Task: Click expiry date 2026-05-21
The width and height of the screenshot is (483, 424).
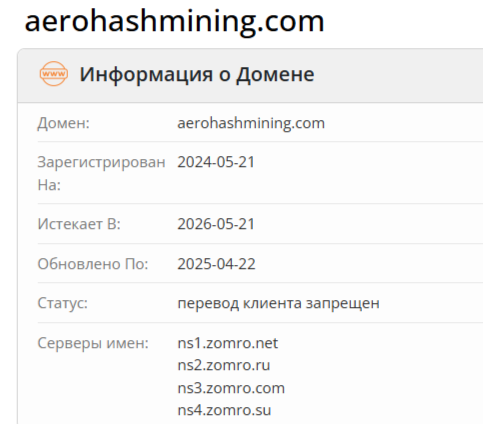Action: [x=216, y=224]
